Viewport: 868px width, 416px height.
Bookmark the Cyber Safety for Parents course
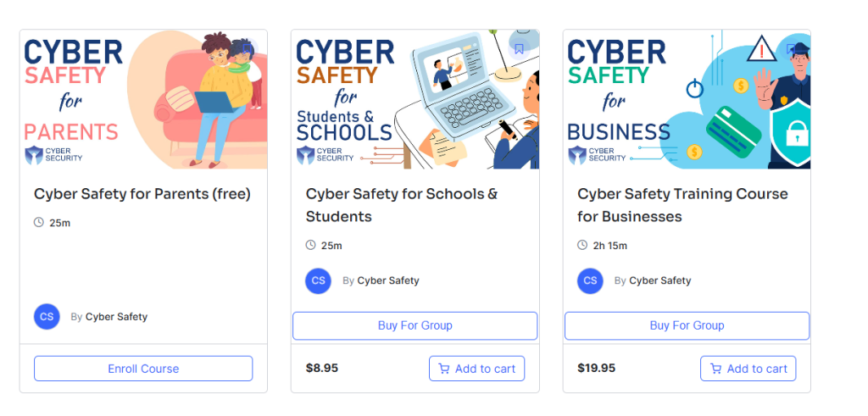pyautogui.click(x=248, y=48)
